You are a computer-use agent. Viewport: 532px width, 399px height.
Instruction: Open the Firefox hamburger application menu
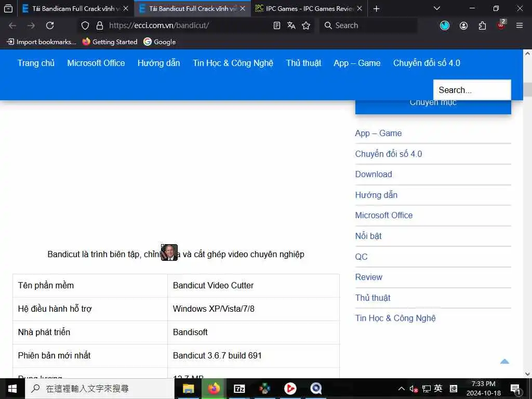coord(520,25)
